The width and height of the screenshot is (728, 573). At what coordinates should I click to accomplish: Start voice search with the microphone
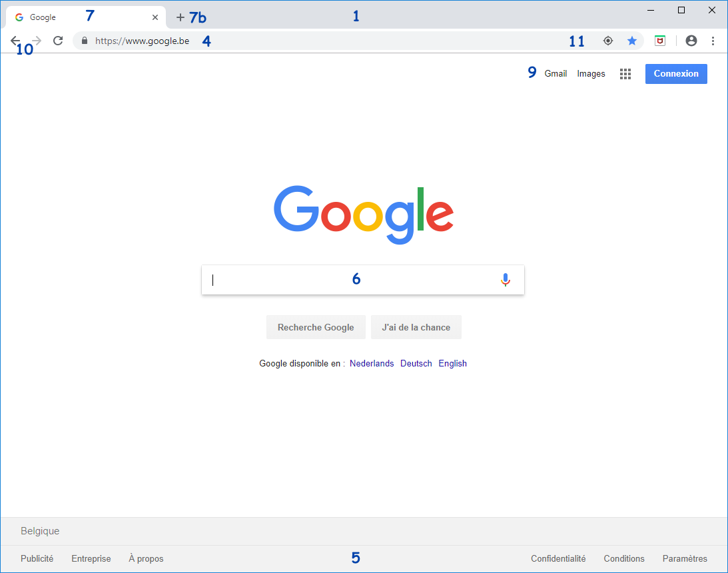(x=505, y=280)
